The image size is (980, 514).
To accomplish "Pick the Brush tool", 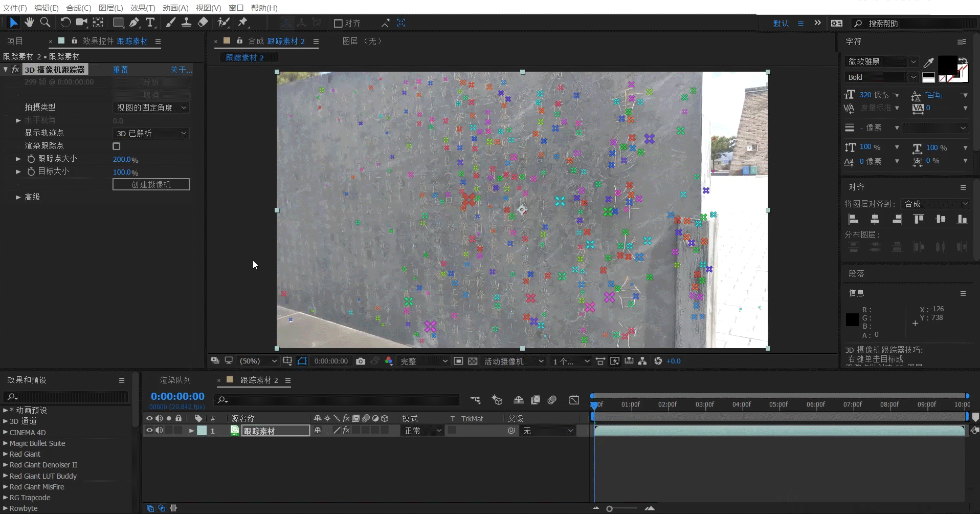I will [x=171, y=23].
